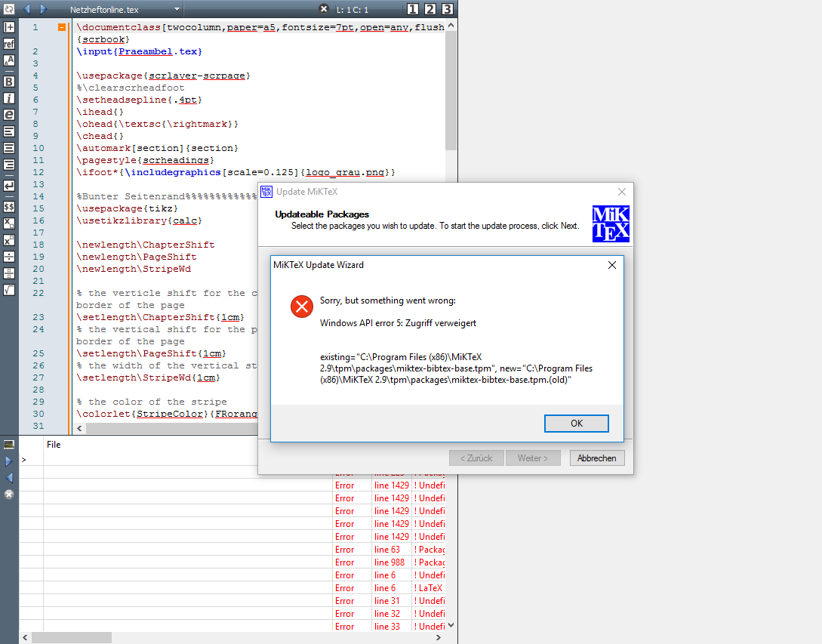The width and height of the screenshot is (822, 644).
Task: Click the log viewer icon in the bottom panel
Action: [9, 445]
